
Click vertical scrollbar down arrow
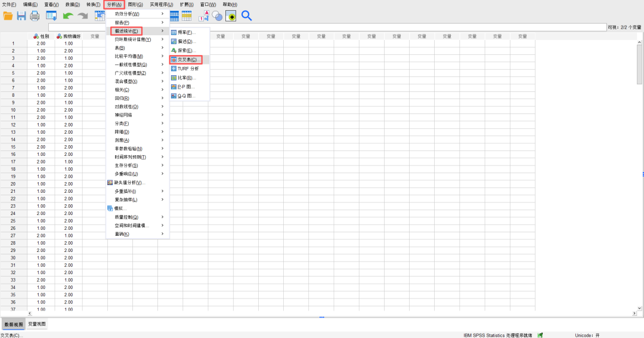point(639,308)
